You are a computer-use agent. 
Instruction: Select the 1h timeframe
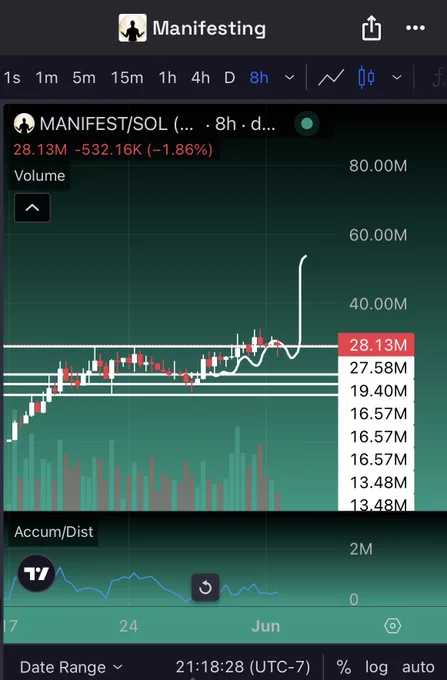click(x=167, y=78)
